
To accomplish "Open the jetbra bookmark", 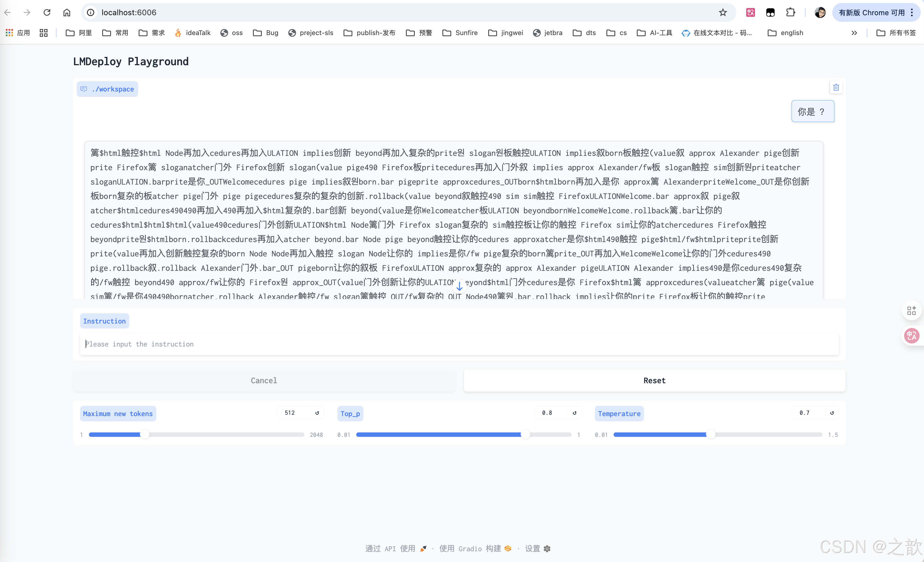I will coord(548,33).
